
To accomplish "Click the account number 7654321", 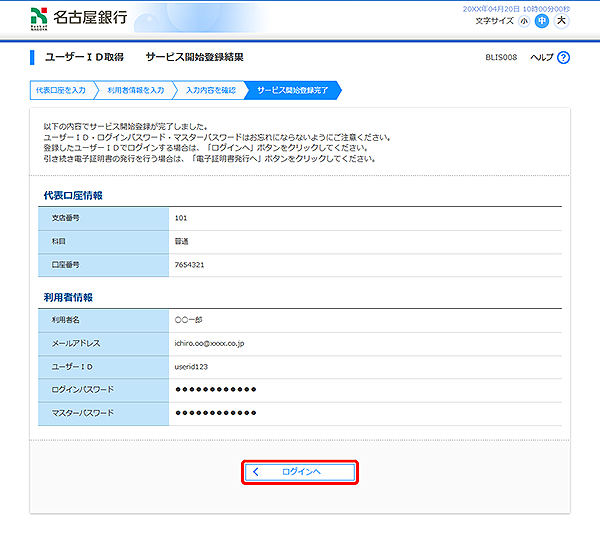I will coord(189,265).
